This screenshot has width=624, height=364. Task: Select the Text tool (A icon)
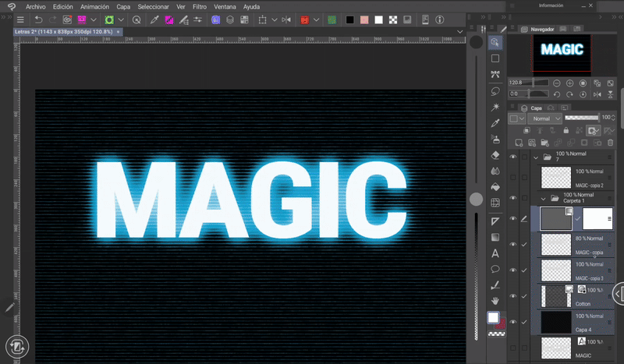(495, 253)
